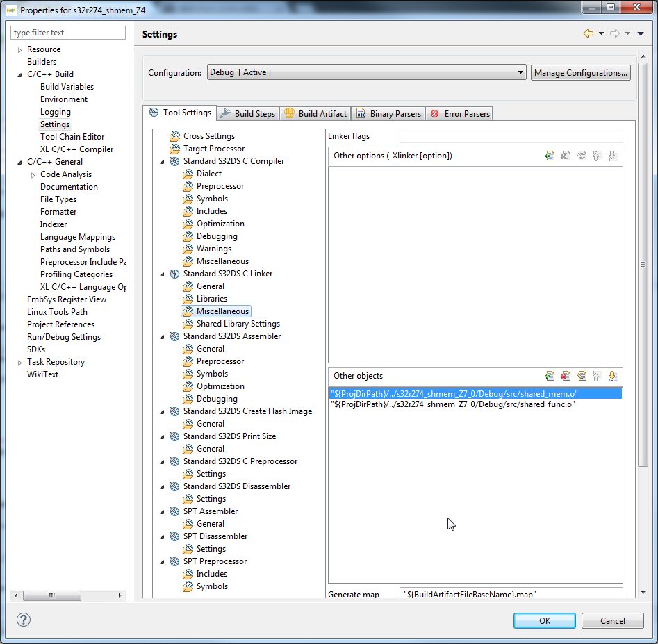Screen dimensions: 658x644
Task: Click the back navigation arrow icon
Action: click(589, 33)
